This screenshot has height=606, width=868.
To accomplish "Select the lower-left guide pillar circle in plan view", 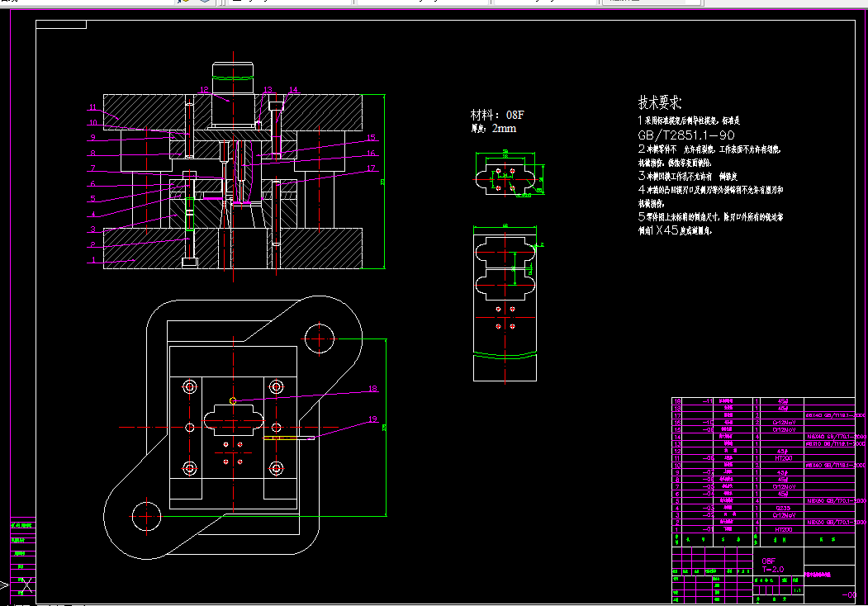I will pyautogui.click(x=145, y=516).
